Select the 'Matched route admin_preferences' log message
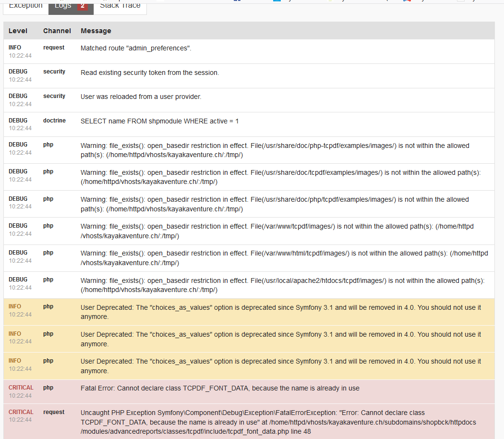The image size is (504, 439). pyautogui.click(x=136, y=48)
